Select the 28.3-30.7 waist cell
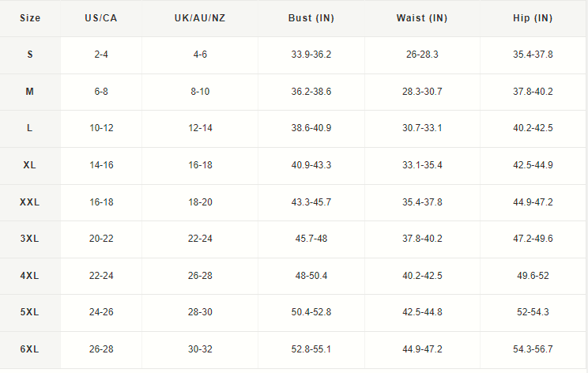588x373 pixels. point(422,92)
